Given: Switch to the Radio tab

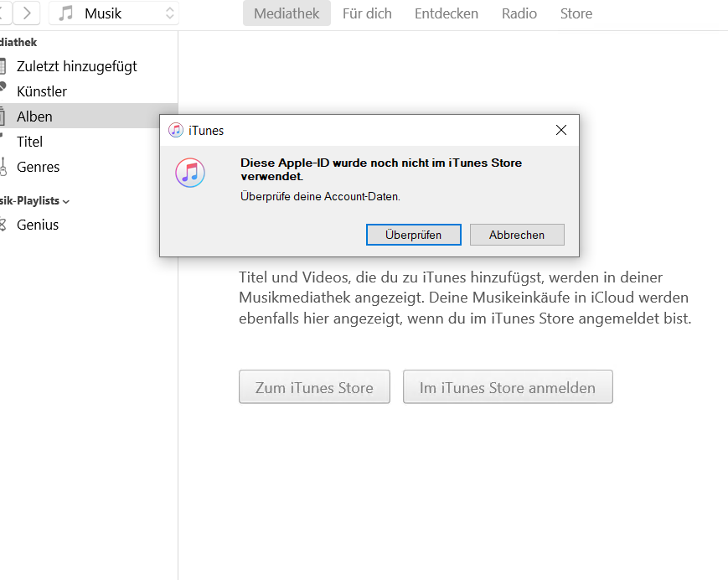Looking at the screenshot, I should click(519, 13).
